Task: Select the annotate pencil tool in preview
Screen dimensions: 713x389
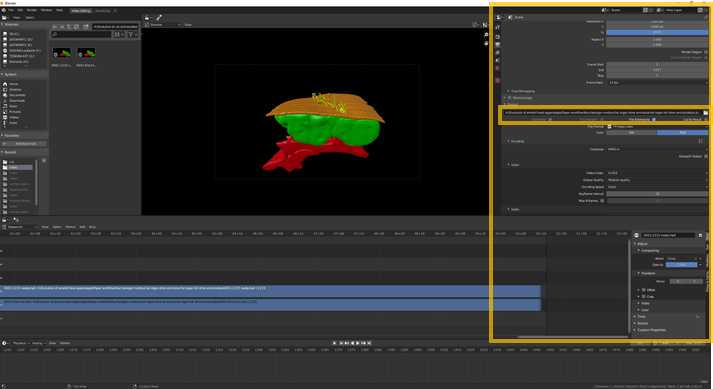Action: tap(159, 18)
